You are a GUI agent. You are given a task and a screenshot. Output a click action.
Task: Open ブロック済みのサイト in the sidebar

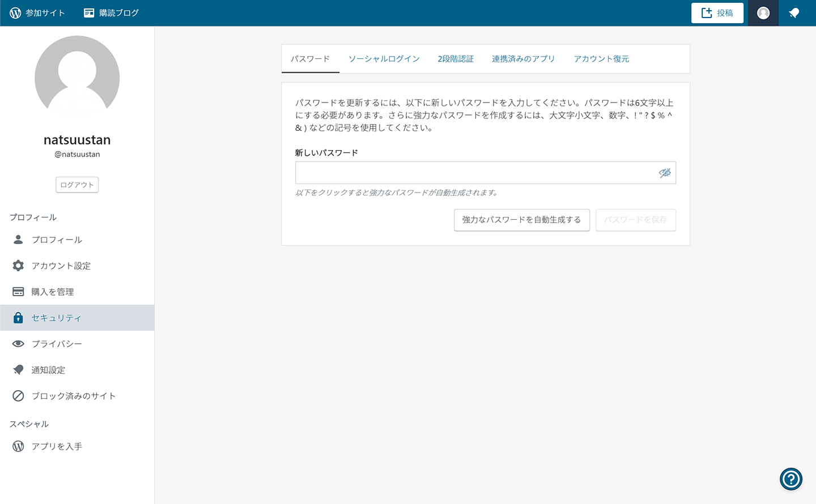click(77, 396)
